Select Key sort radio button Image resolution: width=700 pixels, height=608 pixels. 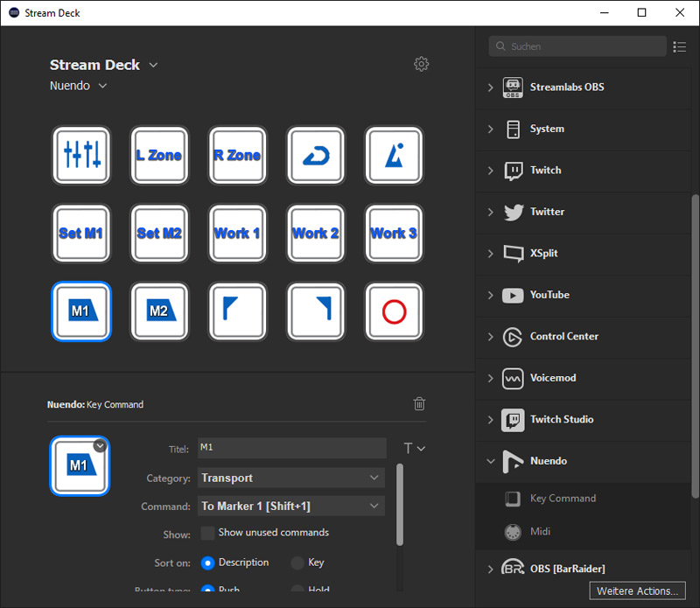point(297,563)
